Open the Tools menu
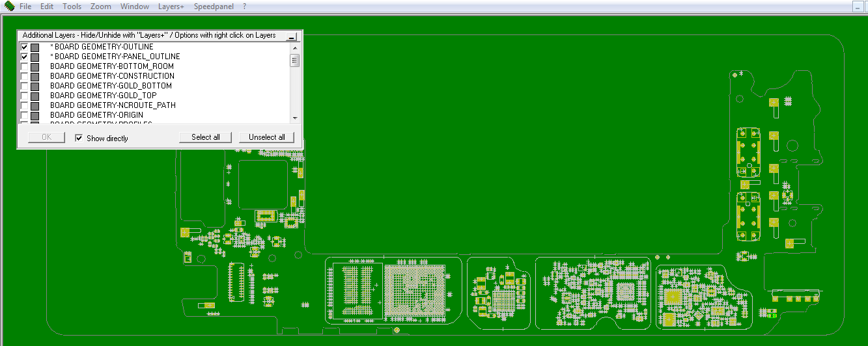 coord(72,7)
